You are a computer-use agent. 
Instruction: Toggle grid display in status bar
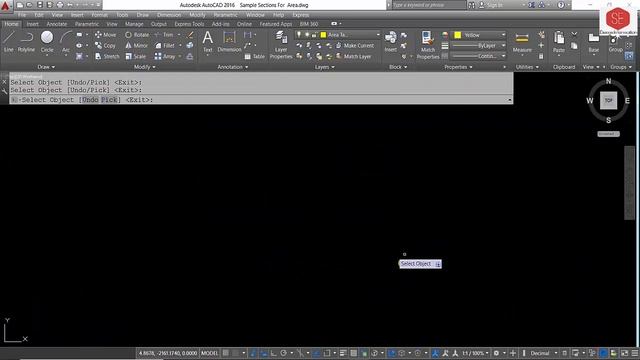[x=226, y=353]
